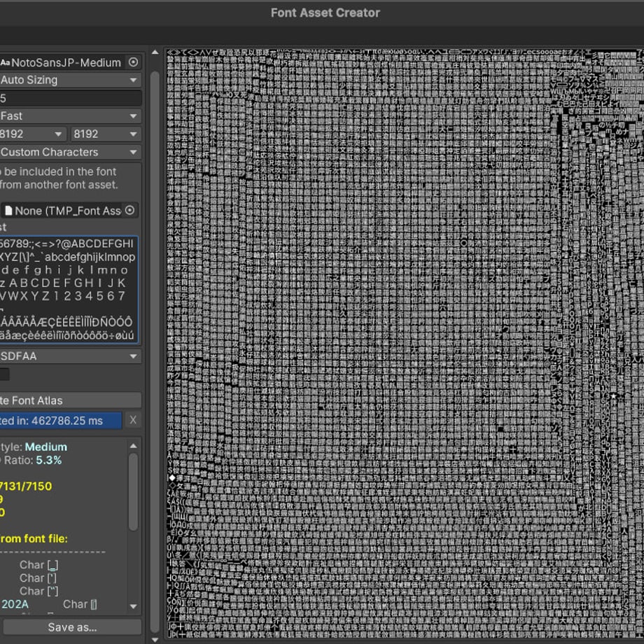Click the output log scroll-down arrow
644x644 pixels.
tap(133, 606)
